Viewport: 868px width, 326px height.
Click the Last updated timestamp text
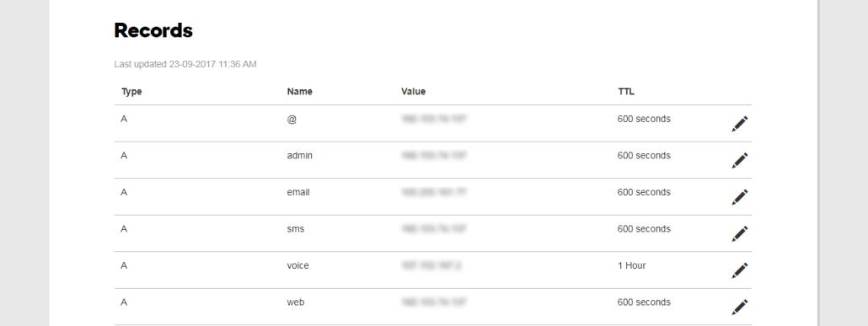185,64
